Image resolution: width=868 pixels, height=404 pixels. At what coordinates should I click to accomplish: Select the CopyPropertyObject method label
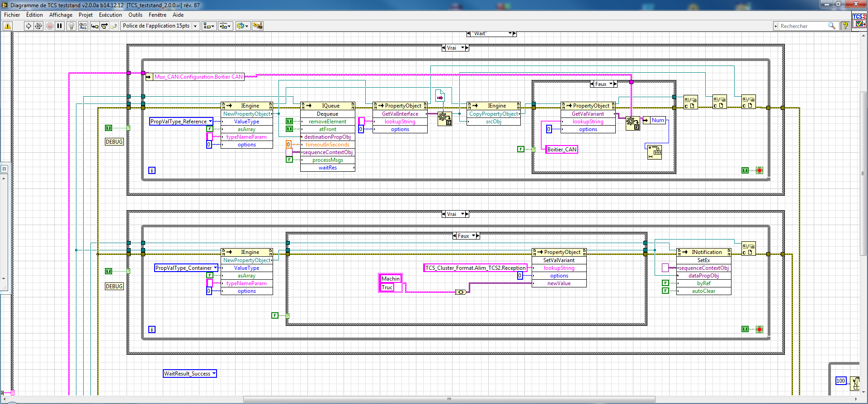click(494, 113)
